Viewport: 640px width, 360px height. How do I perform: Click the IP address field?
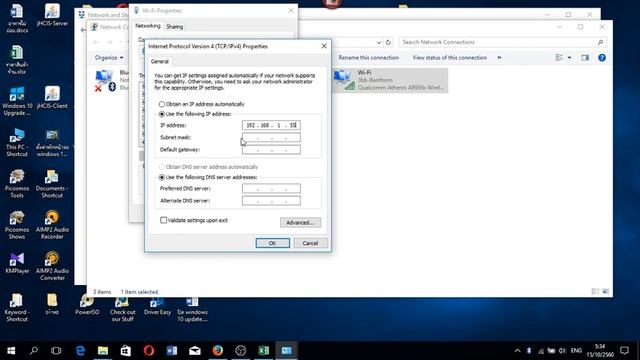[271, 125]
